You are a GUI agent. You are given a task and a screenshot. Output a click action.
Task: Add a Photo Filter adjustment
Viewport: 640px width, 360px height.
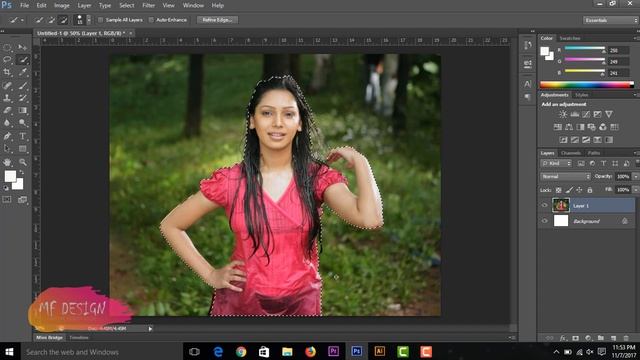591,127
